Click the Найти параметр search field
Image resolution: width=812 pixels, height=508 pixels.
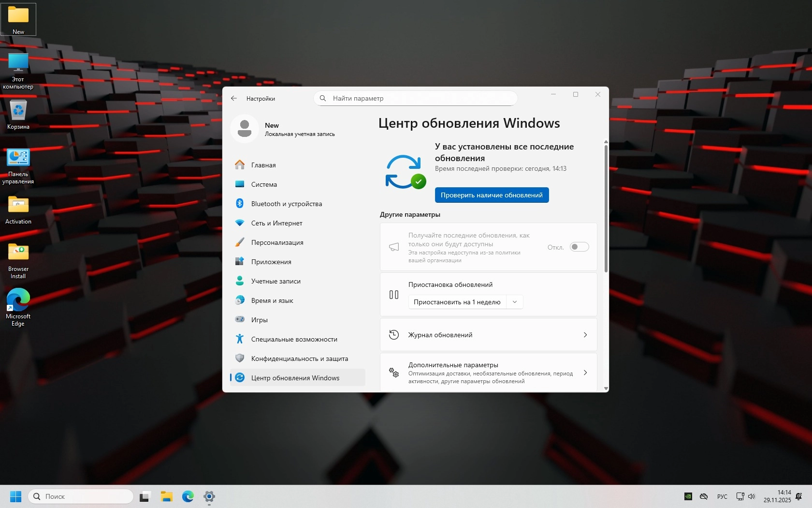(x=416, y=98)
